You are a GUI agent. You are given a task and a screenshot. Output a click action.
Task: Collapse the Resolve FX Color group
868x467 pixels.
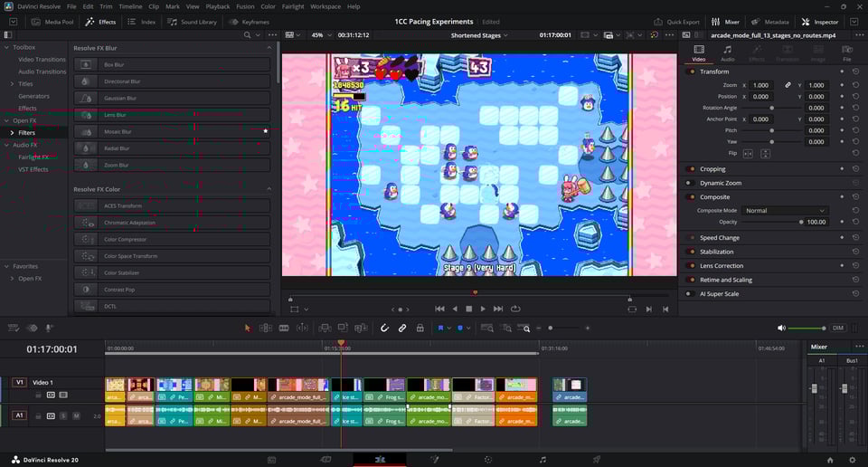(x=269, y=189)
